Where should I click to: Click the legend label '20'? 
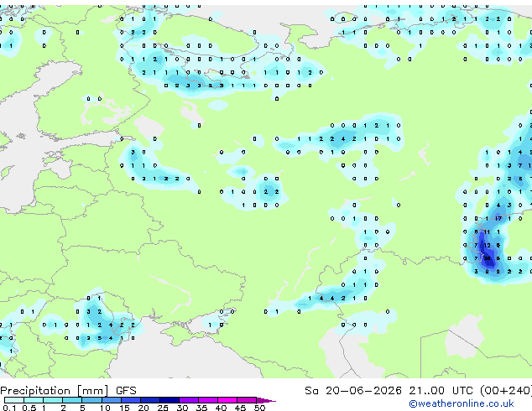[x=143, y=408]
